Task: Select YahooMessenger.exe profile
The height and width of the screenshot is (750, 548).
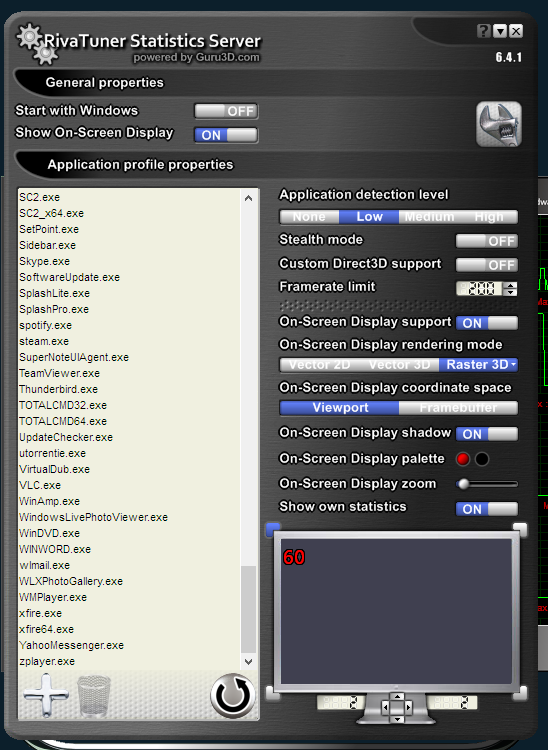Action: pos(71,645)
